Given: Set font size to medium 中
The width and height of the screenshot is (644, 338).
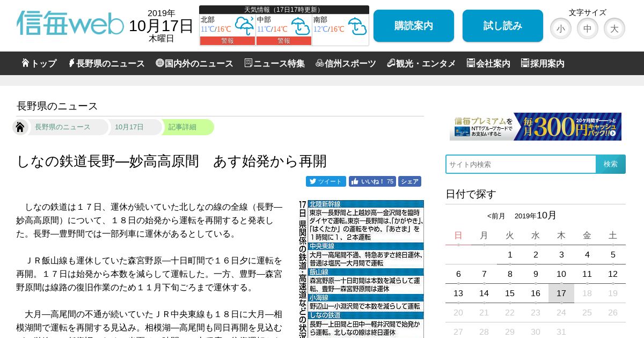Looking at the screenshot, I should (x=588, y=28).
